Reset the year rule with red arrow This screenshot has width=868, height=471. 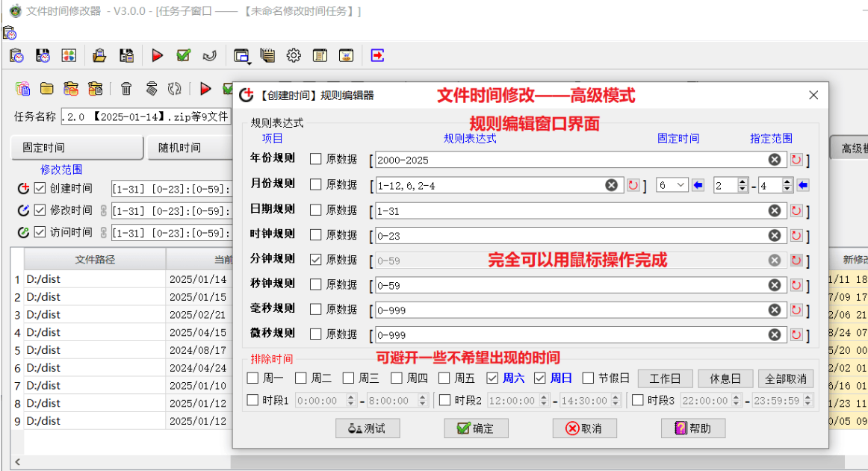pos(796,160)
